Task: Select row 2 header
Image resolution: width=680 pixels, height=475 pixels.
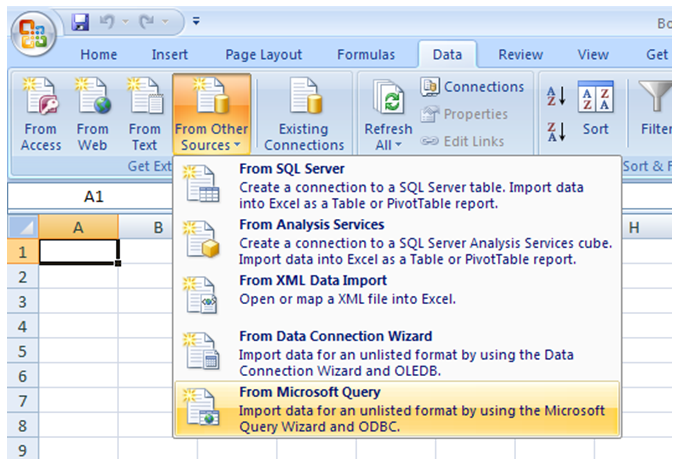Action: [x=23, y=276]
